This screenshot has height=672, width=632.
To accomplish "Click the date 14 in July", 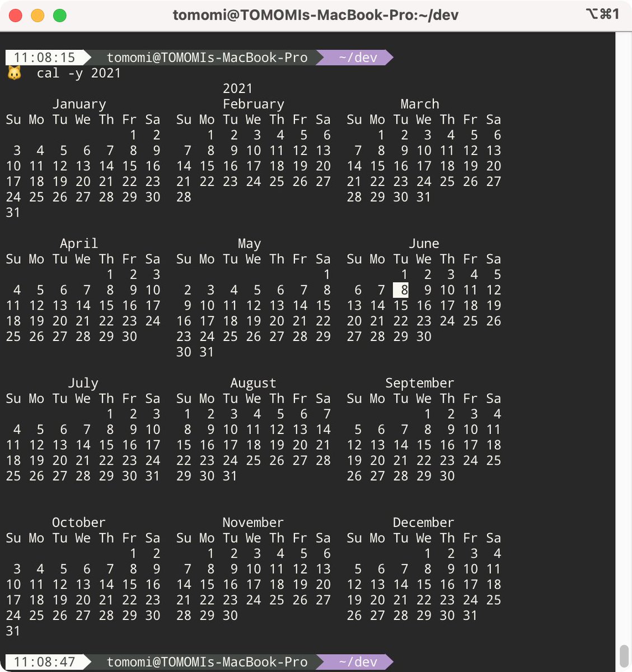I will pyautogui.click(x=83, y=445).
